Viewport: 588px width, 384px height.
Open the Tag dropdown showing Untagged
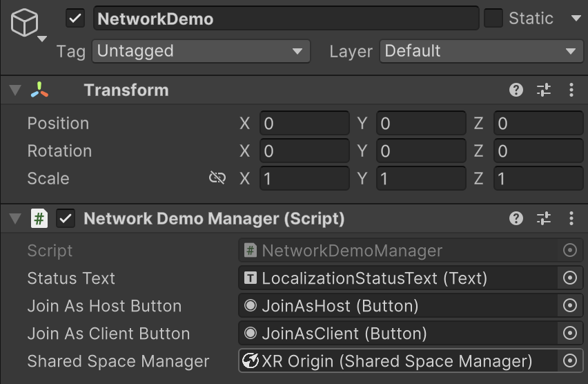(x=201, y=51)
